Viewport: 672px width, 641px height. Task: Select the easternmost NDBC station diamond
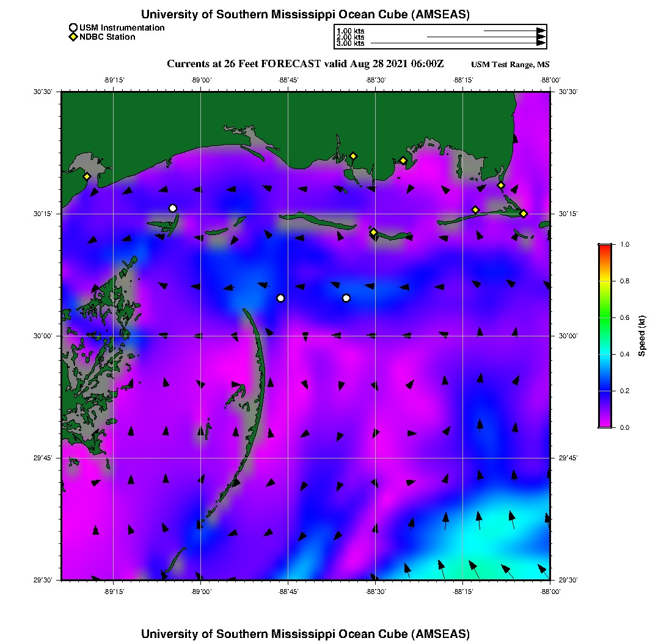524,213
